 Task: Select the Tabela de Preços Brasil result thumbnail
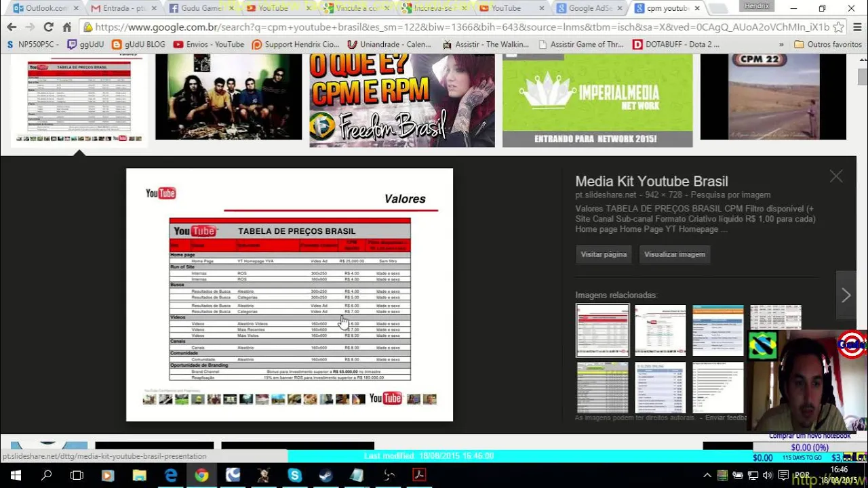coord(79,100)
